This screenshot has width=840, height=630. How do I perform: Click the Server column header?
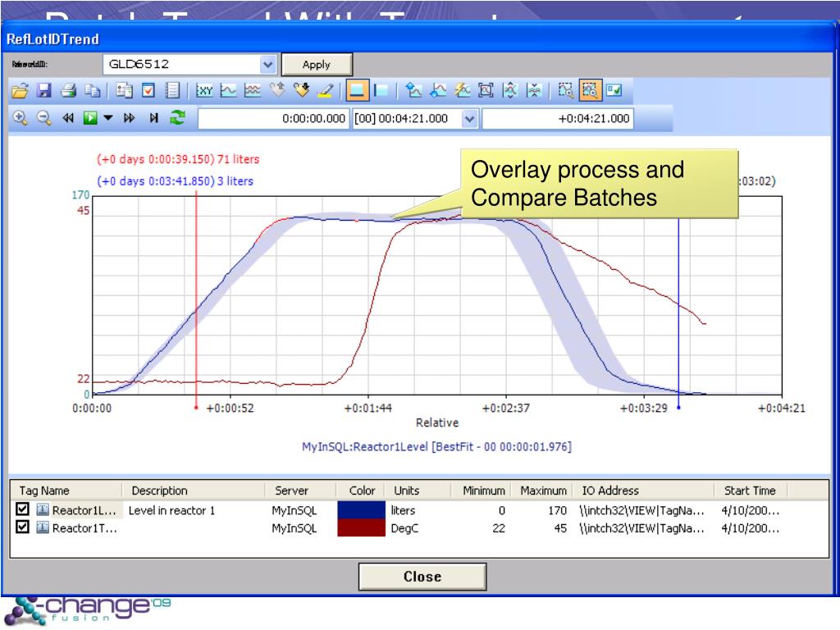tap(300, 491)
